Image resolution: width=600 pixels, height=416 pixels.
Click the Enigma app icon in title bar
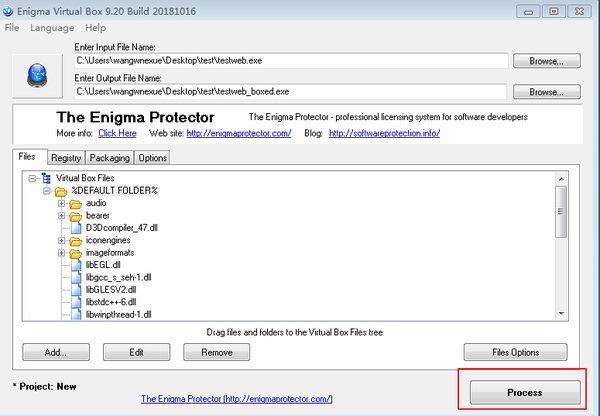(x=8, y=11)
